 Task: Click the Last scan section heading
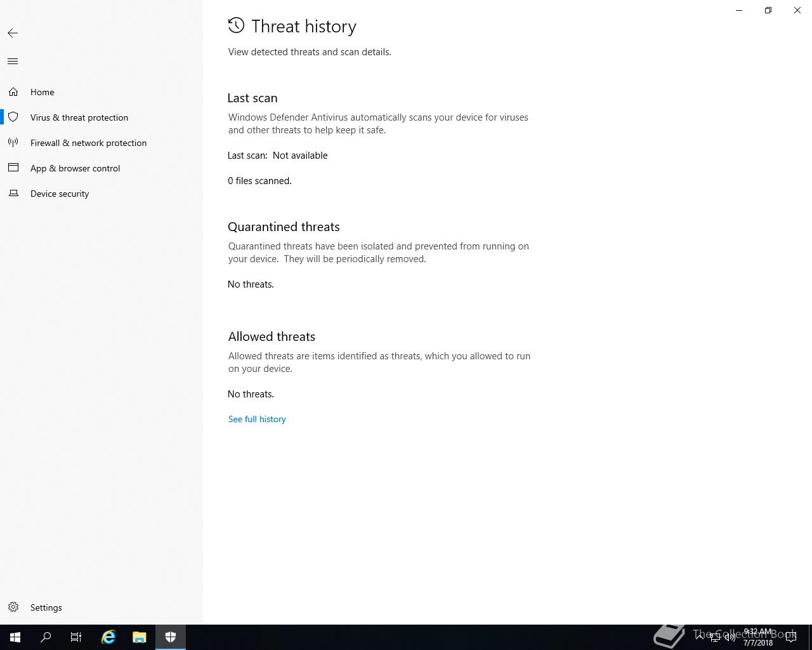point(252,98)
